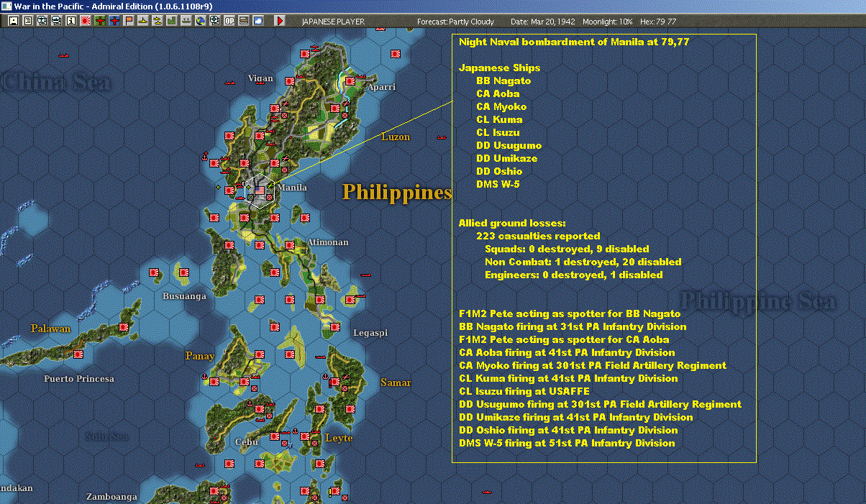Click the Puerto Princesa label
The image size is (866, 504).
coord(79,378)
